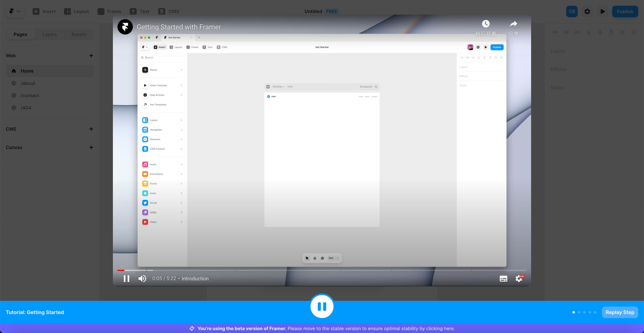The width and height of the screenshot is (644, 333).
Task: Add a Canvas page with plus icon
Action: point(91,148)
